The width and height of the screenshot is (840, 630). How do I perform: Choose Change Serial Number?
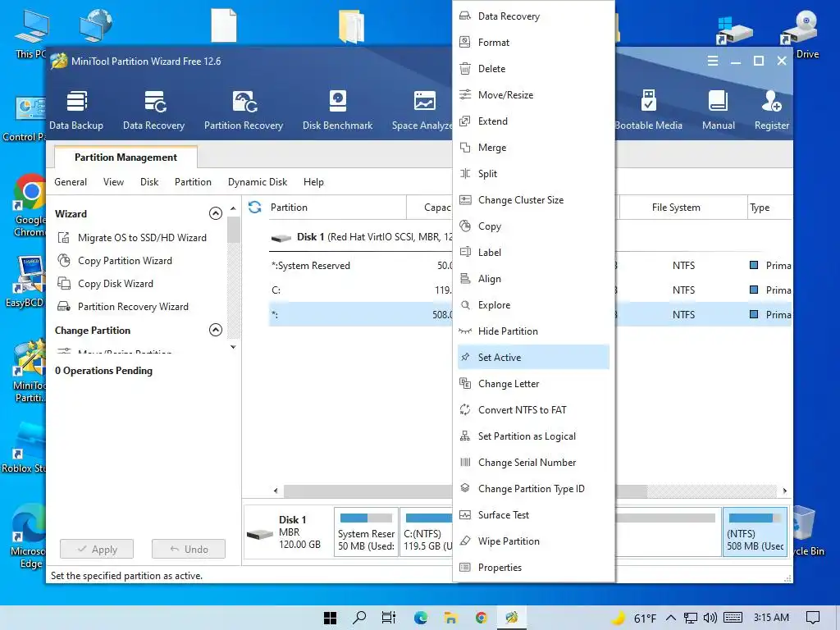533,463
